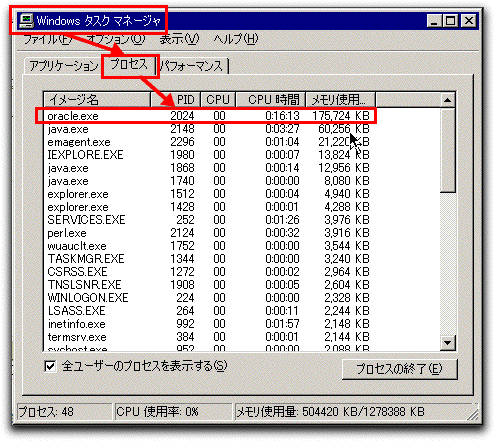Viewport: 495px width, 441px height.
Task: Select the perl.exe process
Action: point(208,233)
